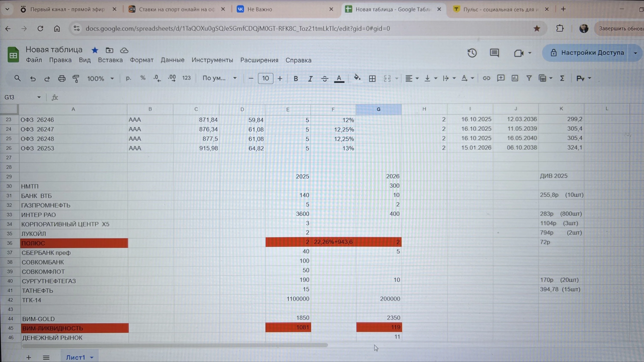
Task: Reload the page in the browser
Action: point(40,29)
